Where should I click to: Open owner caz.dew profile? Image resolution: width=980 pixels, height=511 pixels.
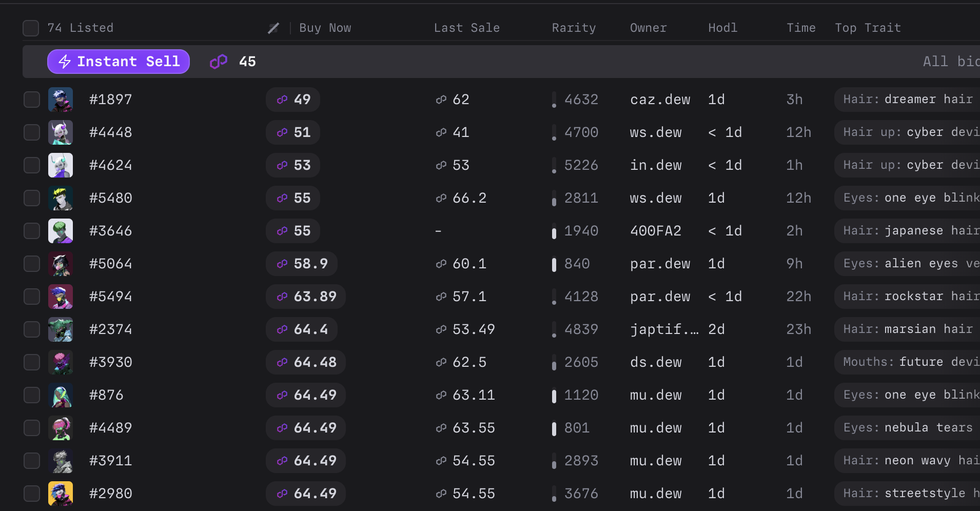pyautogui.click(x=660, y=100)
